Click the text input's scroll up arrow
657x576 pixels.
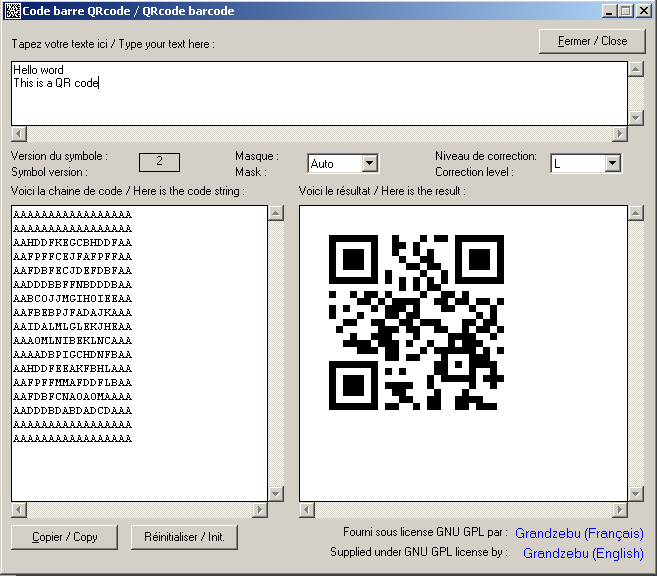point(635,69)
